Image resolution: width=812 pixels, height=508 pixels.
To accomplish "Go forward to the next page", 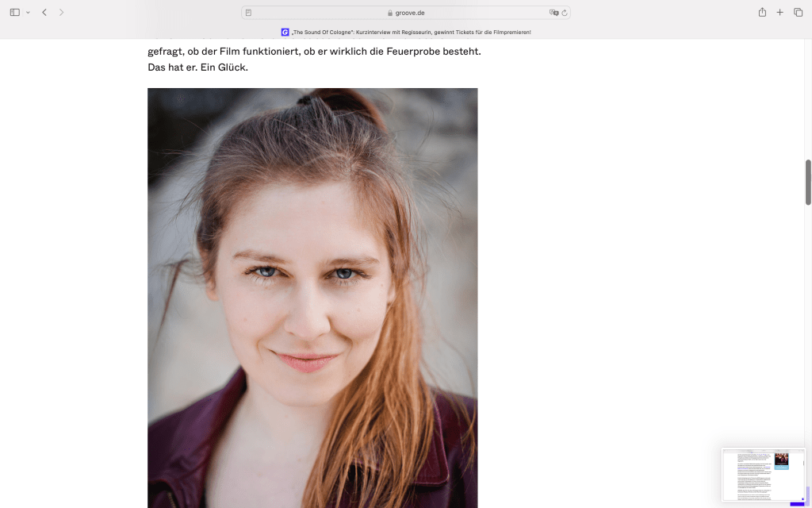I will 62,13.
